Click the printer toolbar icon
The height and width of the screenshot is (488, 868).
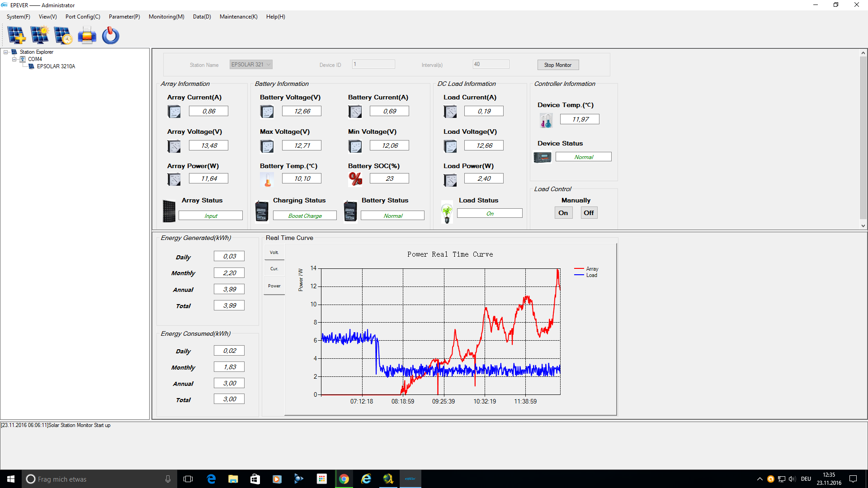[x=87, y=35]
